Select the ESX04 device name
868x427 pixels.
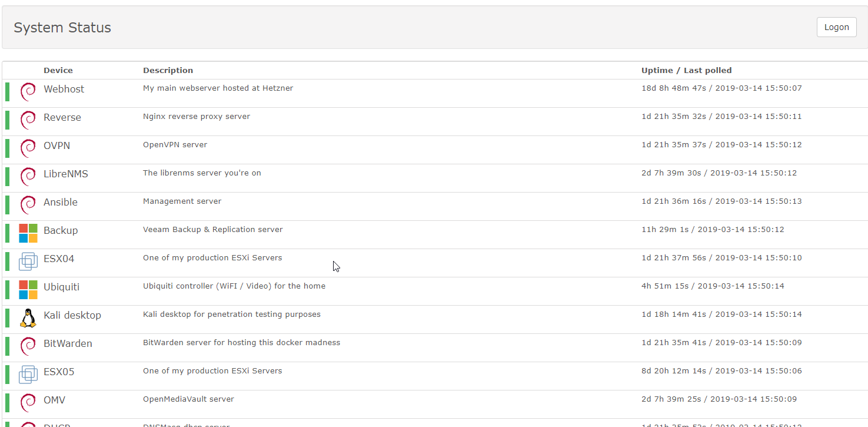tap(59, 259)
